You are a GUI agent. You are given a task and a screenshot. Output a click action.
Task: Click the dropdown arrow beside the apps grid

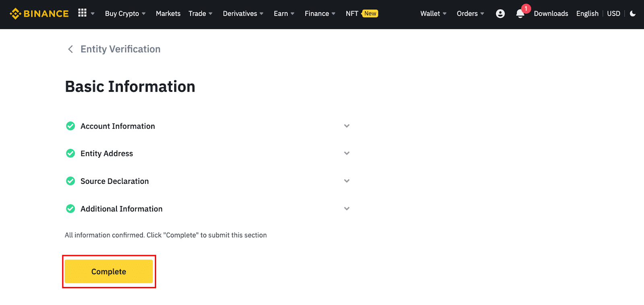pyautogui.click(x=93, y=14)
